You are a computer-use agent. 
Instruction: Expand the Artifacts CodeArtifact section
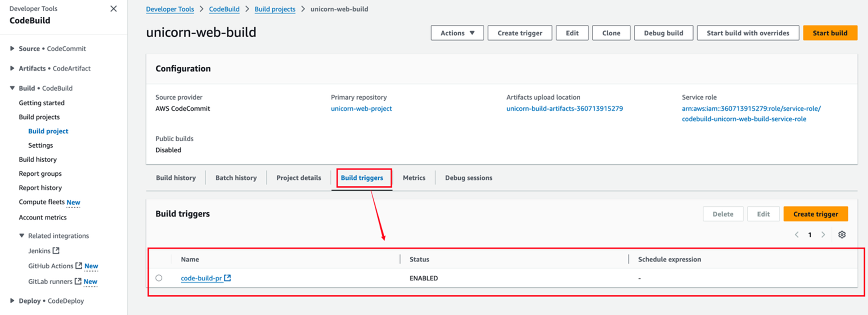coord(12,68)
